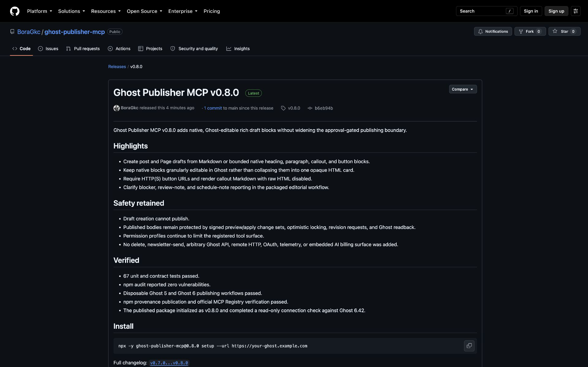The image size is (588, 367).
Task: Click the Projects table icon
Action: pyautogui.click(x=141, y=49)
